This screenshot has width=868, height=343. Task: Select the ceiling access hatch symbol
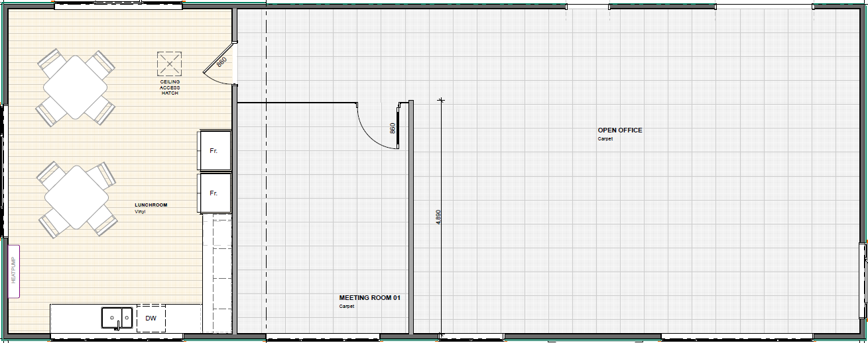pos(169,64)
